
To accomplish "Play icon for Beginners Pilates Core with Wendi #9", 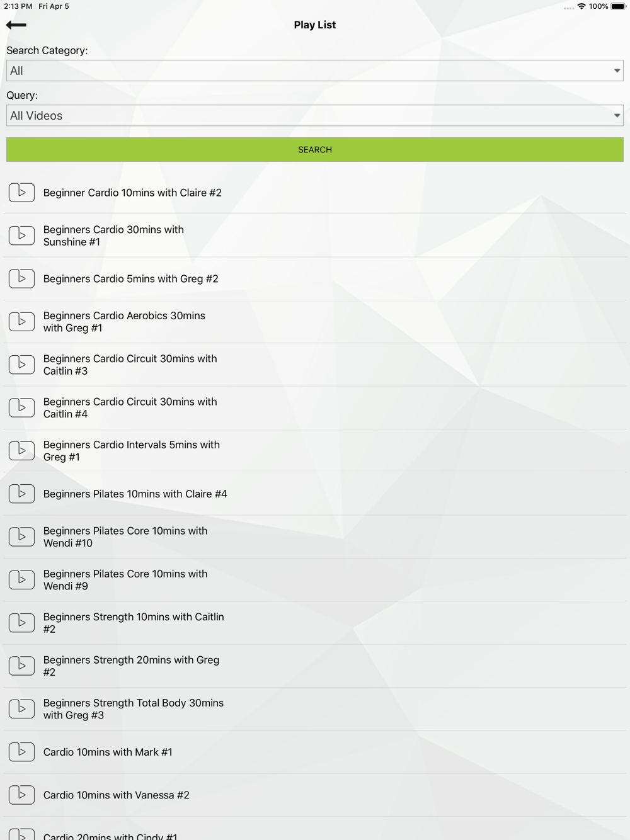I will point(21,580).
